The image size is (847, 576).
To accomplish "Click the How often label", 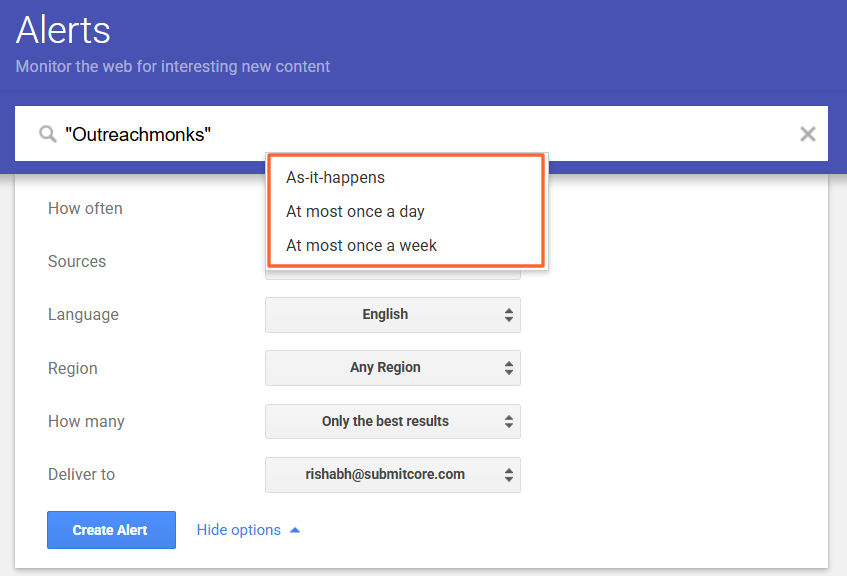I will [85, 208].
